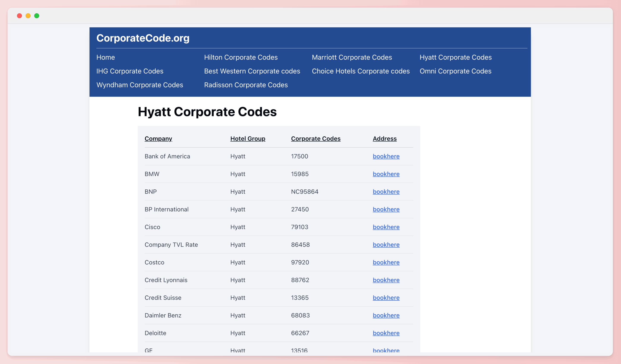Navigate to IHG Corporate Codes
The height and width of the screenshot is (364, 621).
coord(130,71)
